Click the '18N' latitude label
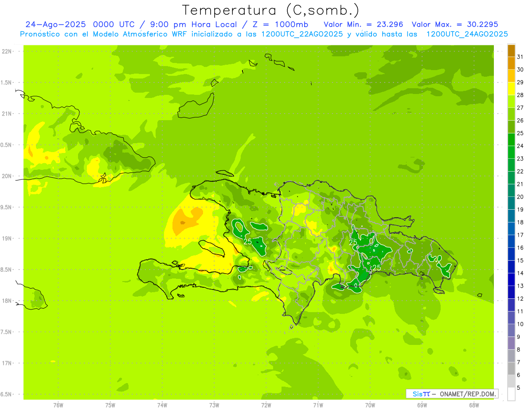The height and width of the screenshot is (411, 532). tap(7, 301)
